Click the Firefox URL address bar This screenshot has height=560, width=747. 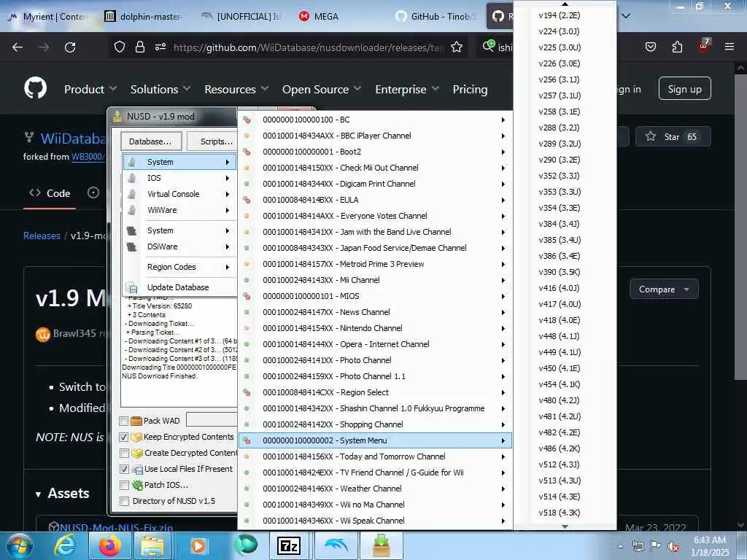pyautogui.click(x=308, y=47)
